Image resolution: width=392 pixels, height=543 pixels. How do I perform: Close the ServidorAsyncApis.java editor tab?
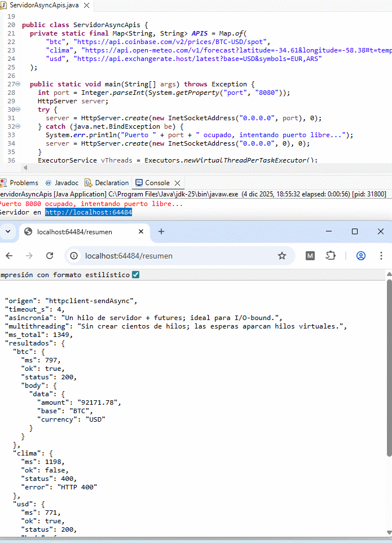86,5
